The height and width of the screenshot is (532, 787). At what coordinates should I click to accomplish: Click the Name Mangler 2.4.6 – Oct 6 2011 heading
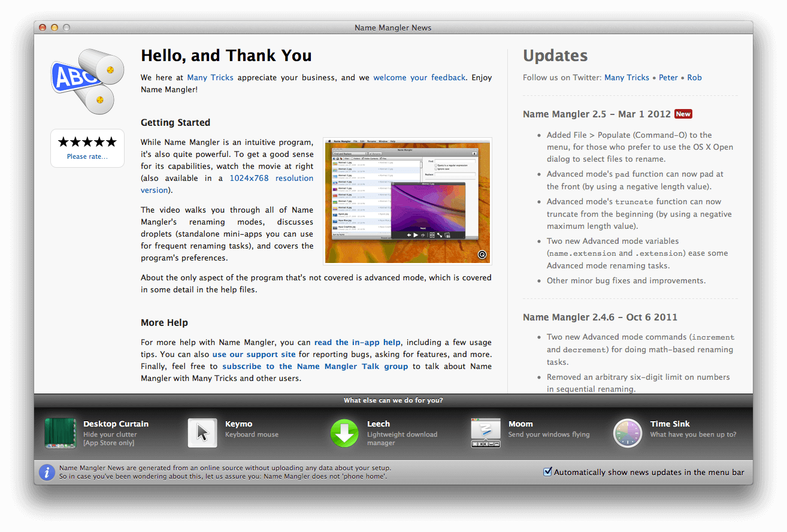(600, 317)
